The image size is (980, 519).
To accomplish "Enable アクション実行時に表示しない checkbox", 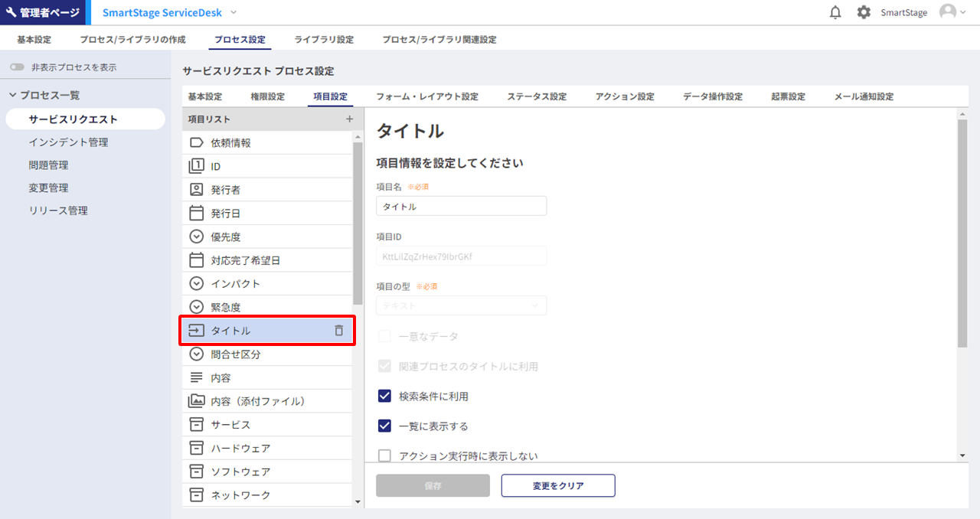I will (384, 456).
